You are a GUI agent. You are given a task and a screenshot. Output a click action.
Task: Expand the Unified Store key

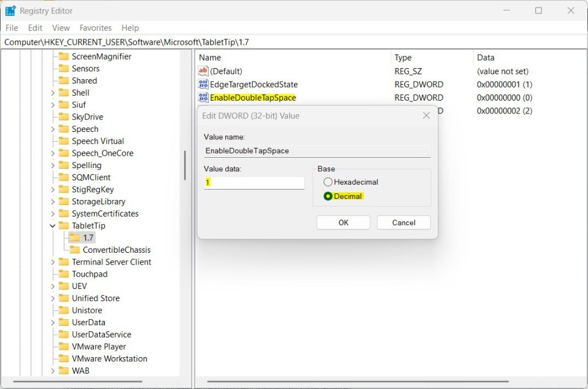[53, 298]
